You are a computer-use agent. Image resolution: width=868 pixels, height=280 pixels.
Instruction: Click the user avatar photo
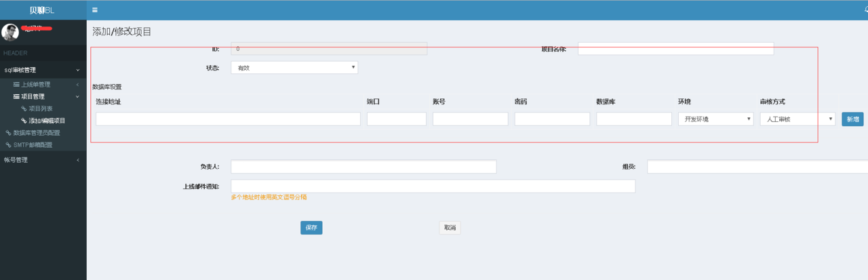[x=10, y=33]
